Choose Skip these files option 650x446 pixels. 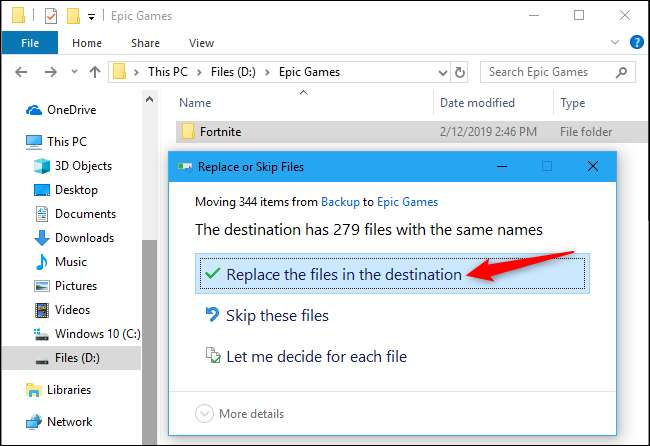coord(277,315)
